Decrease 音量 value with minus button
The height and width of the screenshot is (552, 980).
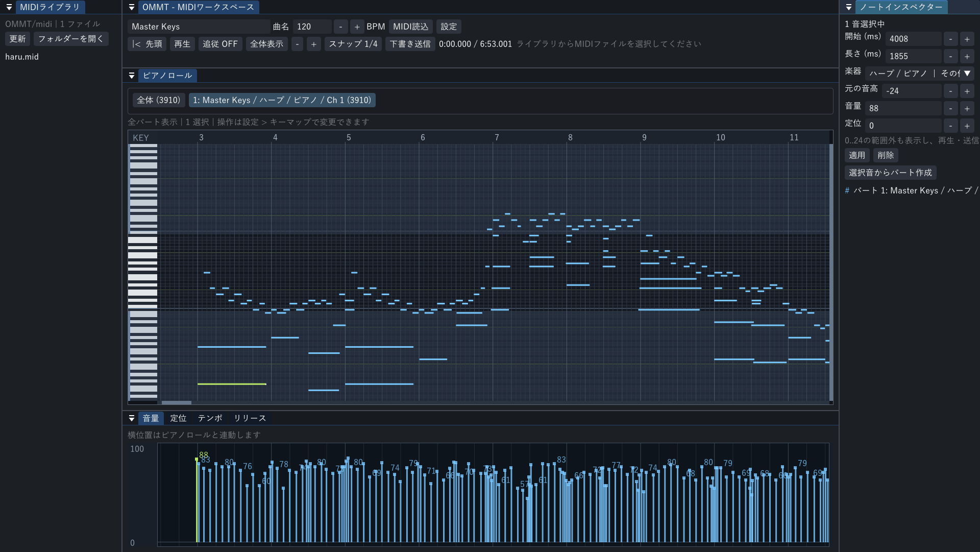tap(950, 108)
